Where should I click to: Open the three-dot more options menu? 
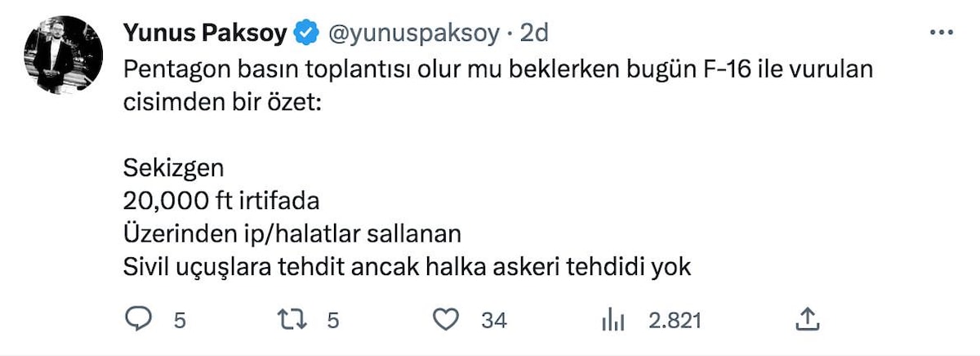coord(942,32)
